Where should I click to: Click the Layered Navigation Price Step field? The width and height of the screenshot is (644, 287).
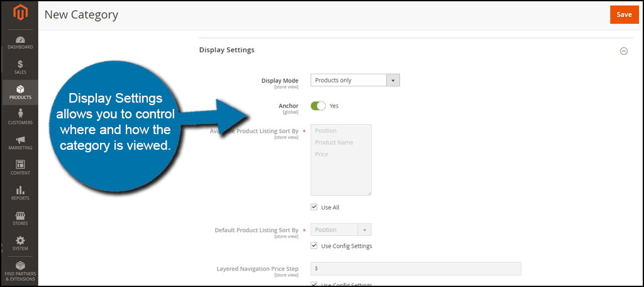(416, 269)
